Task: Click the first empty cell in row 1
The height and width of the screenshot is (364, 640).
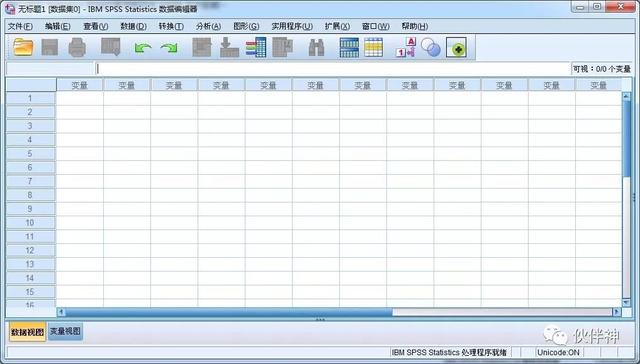Action: 80,98
